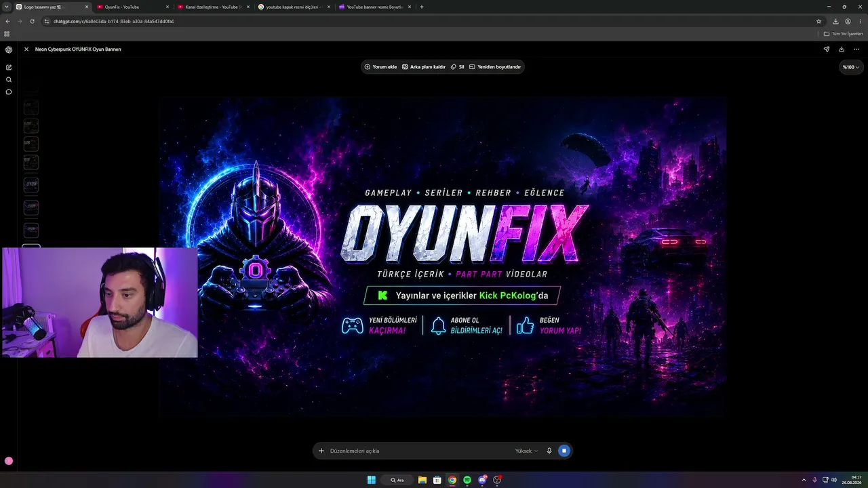The image size is (868, 488).
Task: Open the Chrome profile icon
Action: click(x=848, y=21)
